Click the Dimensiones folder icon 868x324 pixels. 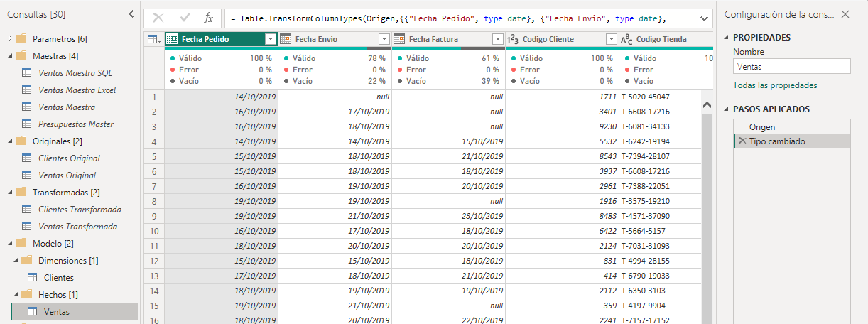pyautogui.click(x=27, y=260)
